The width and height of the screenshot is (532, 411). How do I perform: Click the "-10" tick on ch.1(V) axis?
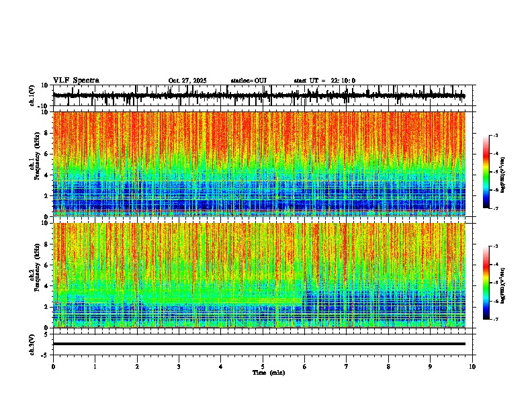pyautogui.click(x=43, y=106)
